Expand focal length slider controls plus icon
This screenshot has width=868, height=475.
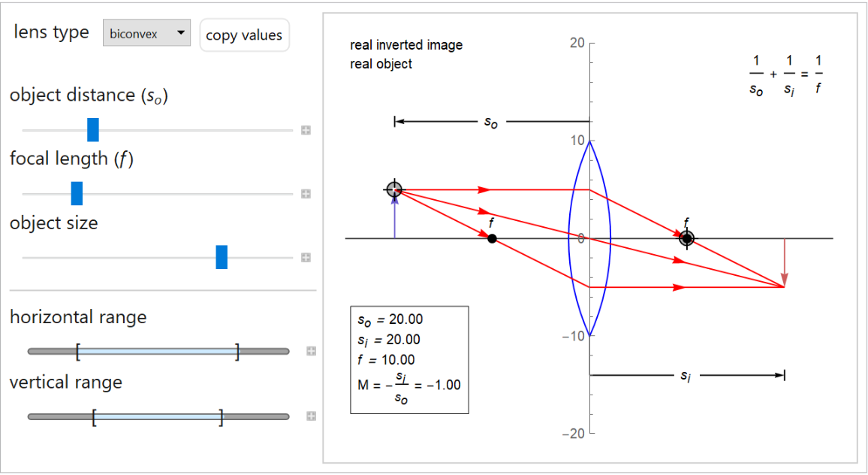point(306,194)
